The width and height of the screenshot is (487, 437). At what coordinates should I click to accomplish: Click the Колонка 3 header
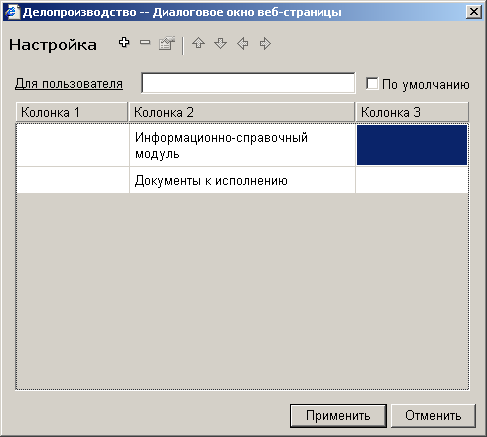click(x=412, y=112)
